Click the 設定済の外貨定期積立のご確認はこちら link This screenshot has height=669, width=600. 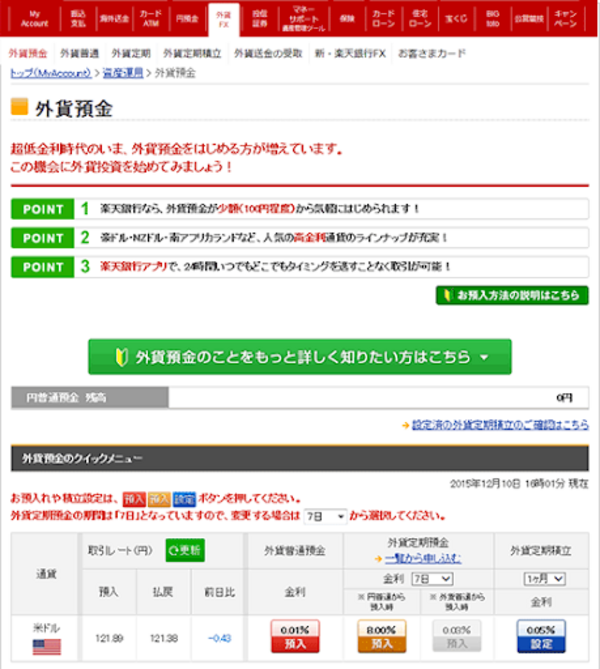coord(500,425)
